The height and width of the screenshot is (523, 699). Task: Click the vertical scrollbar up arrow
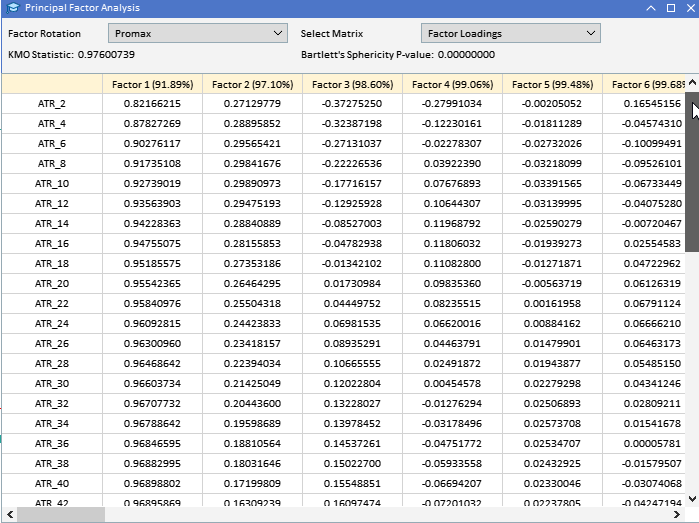[x=692, y=82]
